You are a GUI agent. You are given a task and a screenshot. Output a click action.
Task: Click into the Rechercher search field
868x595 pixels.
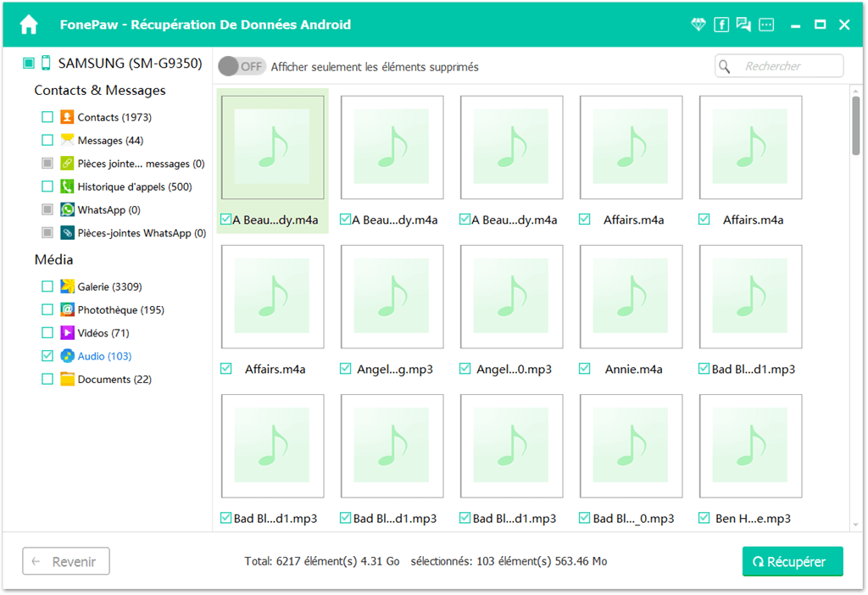[780, 66]
